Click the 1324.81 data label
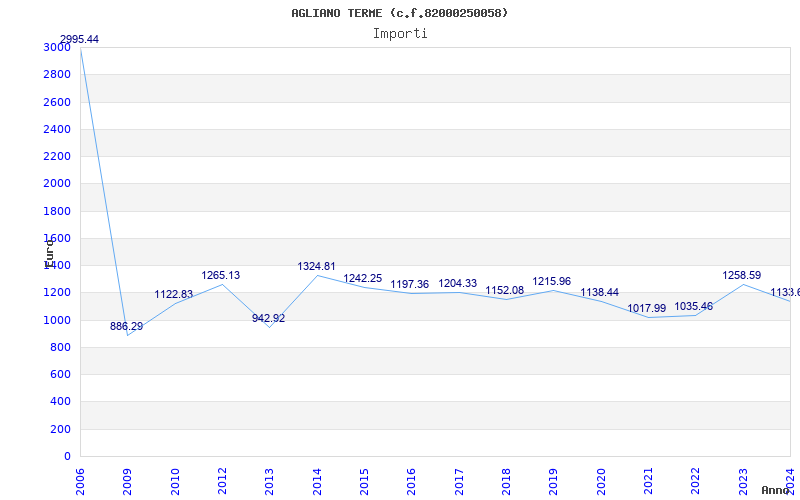Viewport: 800px width, 500px height. [316, 266]
